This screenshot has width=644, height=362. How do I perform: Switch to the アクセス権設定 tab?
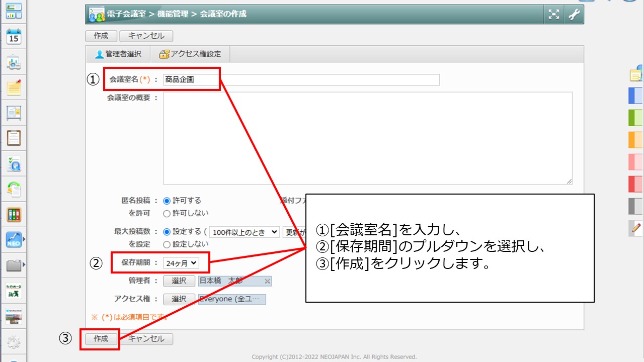[190, 54]
